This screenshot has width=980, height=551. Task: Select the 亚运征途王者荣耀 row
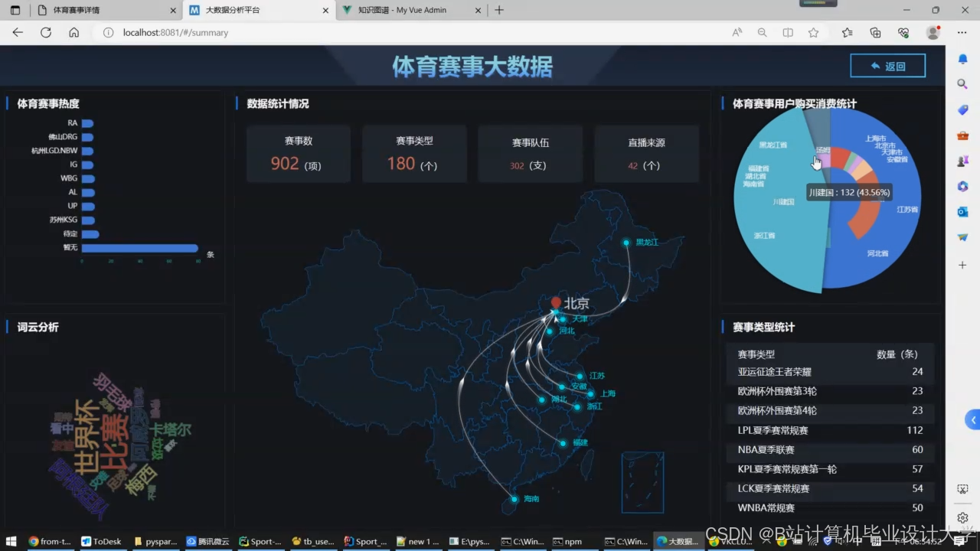[830, 372]
